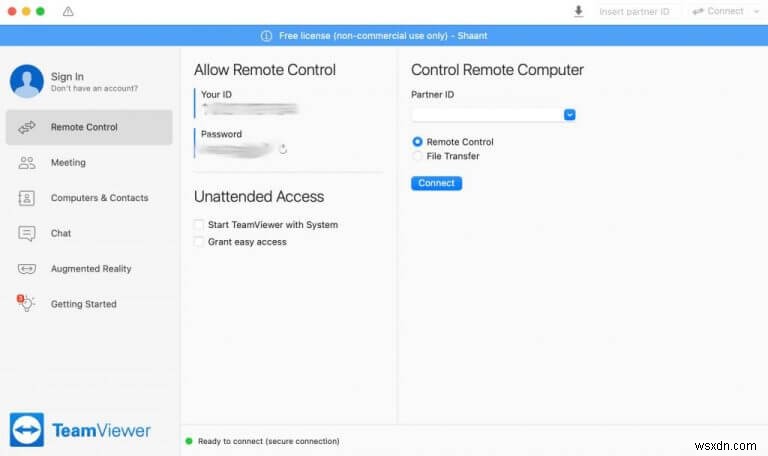
Task: Open the Chat section
Action: 89,234
